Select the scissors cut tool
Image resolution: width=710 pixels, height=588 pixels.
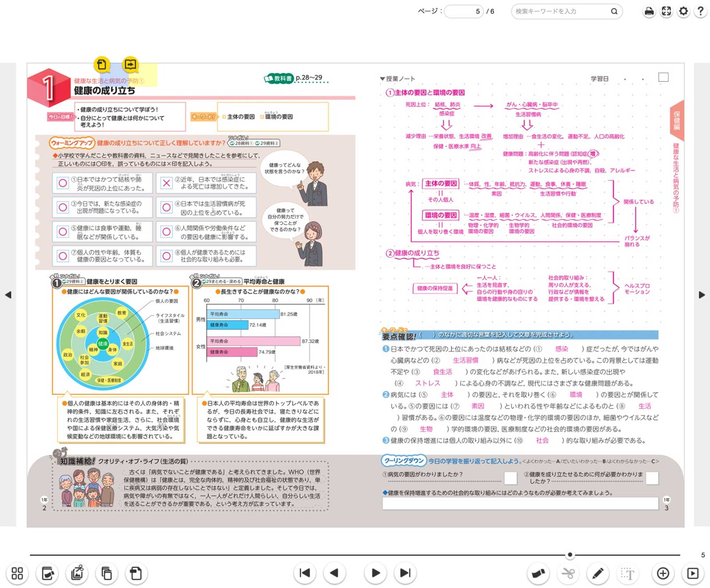[568, 573]
